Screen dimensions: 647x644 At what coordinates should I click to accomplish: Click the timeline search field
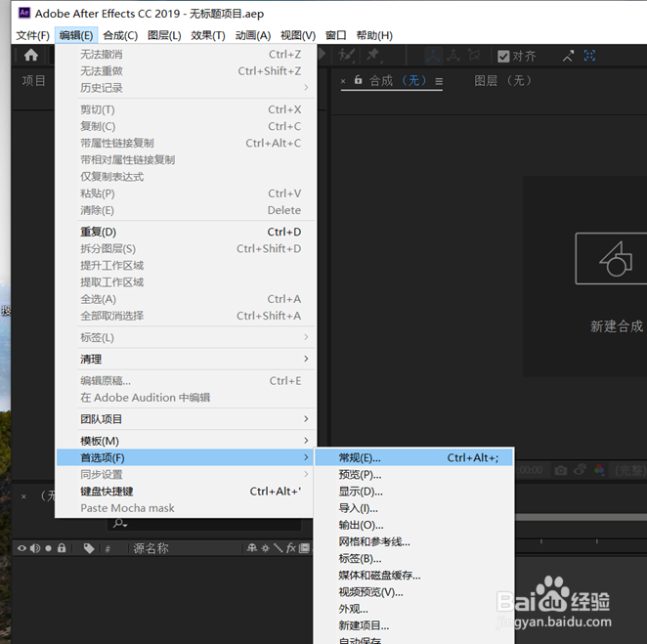click(204, 524)
